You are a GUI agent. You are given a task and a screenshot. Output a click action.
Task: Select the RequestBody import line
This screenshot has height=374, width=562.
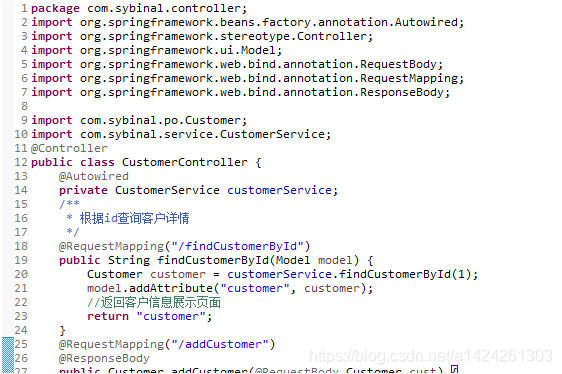237,64
